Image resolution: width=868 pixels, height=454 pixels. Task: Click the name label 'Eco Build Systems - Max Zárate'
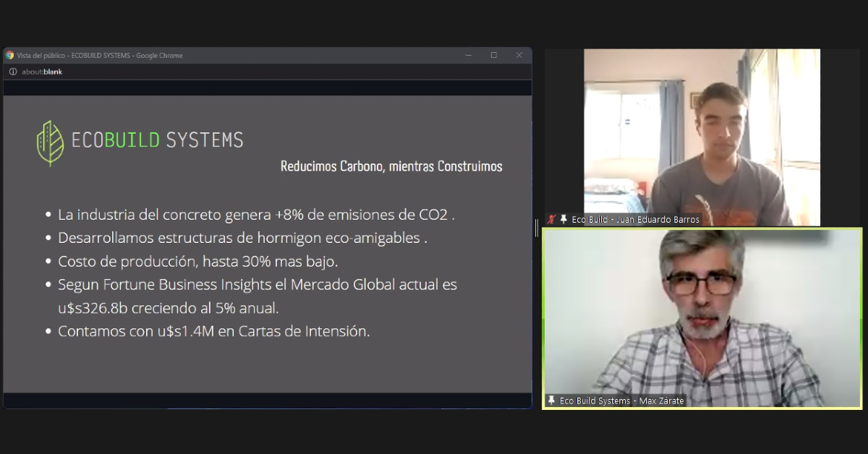[x=622, y=401]
